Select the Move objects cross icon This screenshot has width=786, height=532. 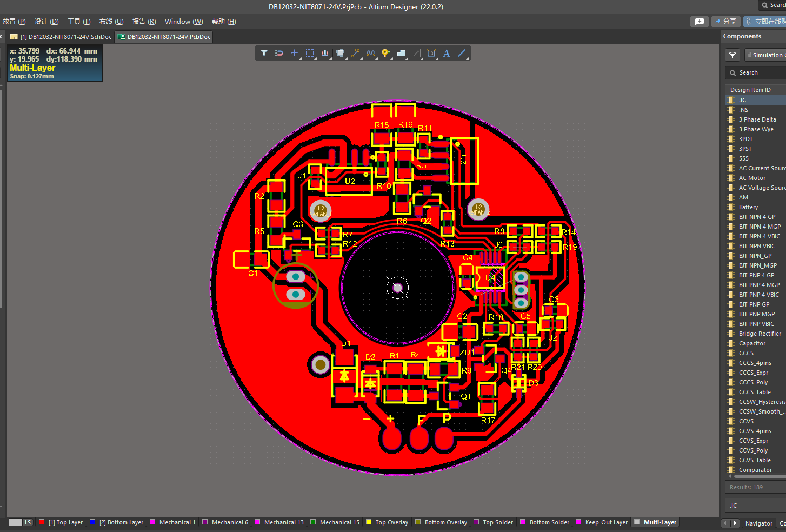click(x=294, y=53)
